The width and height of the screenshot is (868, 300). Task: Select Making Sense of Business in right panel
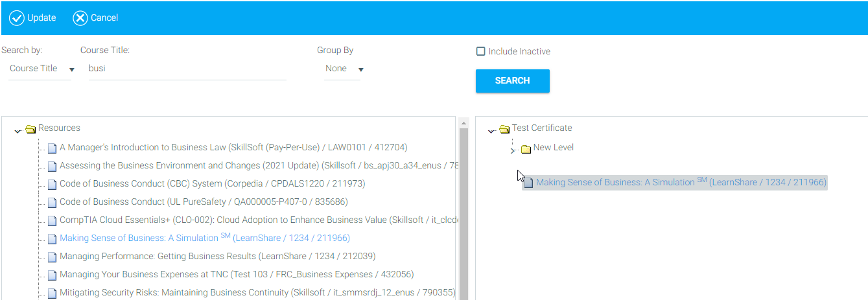coord(681,183)
